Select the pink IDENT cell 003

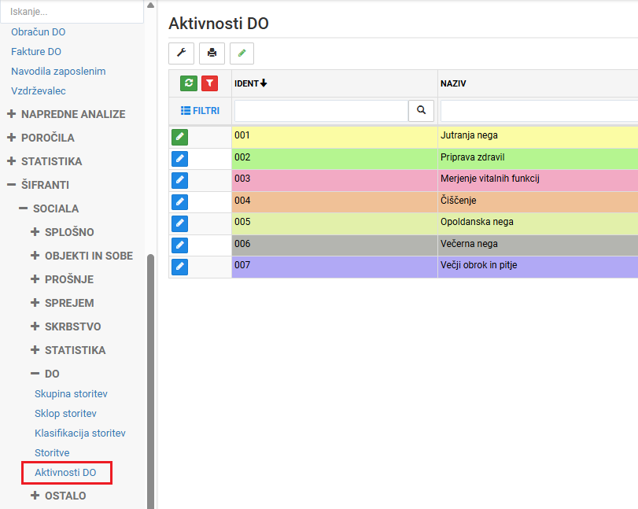(334, 180)
